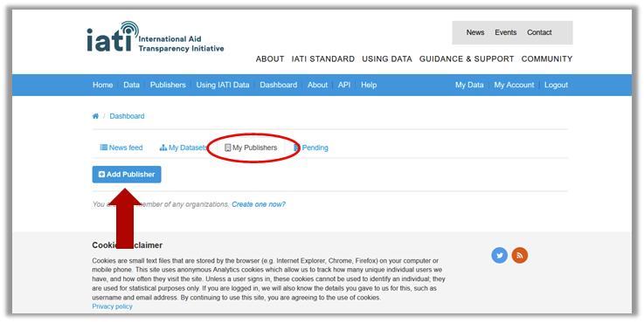Open the Twitter social icon

click(x=500, y=255)
